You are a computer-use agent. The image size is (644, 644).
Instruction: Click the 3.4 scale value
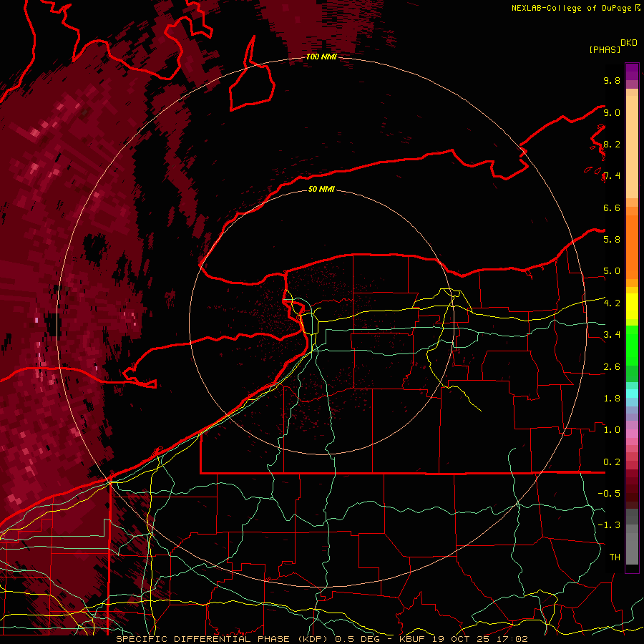pos(612,334)
